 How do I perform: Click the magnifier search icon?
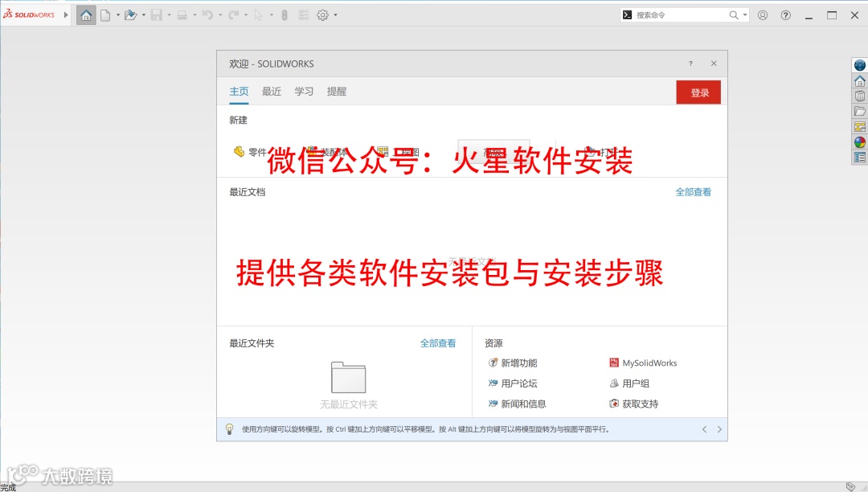[x=734, y=15]
